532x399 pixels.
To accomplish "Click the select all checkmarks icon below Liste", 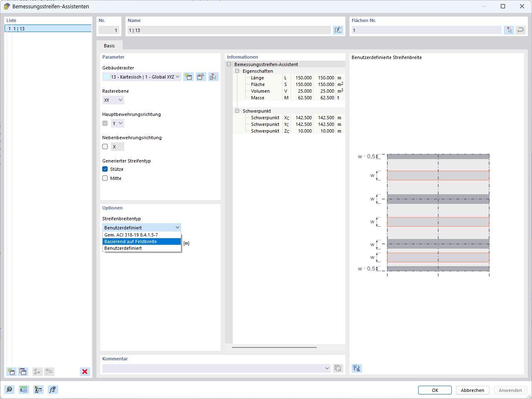I will click(x=37, y=372).
